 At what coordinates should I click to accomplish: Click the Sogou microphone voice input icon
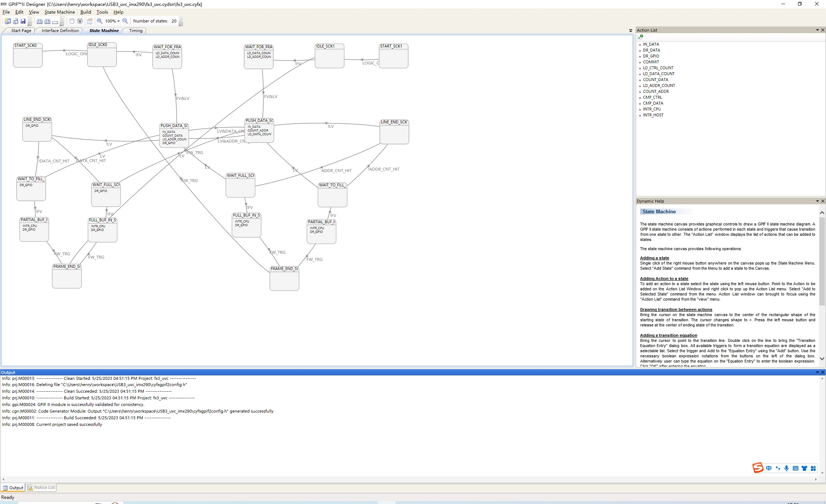[787, 468]
